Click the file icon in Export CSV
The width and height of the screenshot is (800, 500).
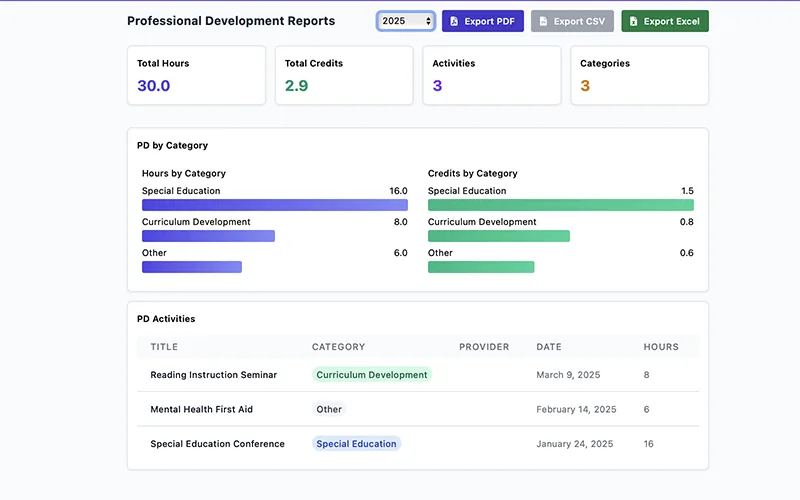pyautogui.click(x=543, y=21)
